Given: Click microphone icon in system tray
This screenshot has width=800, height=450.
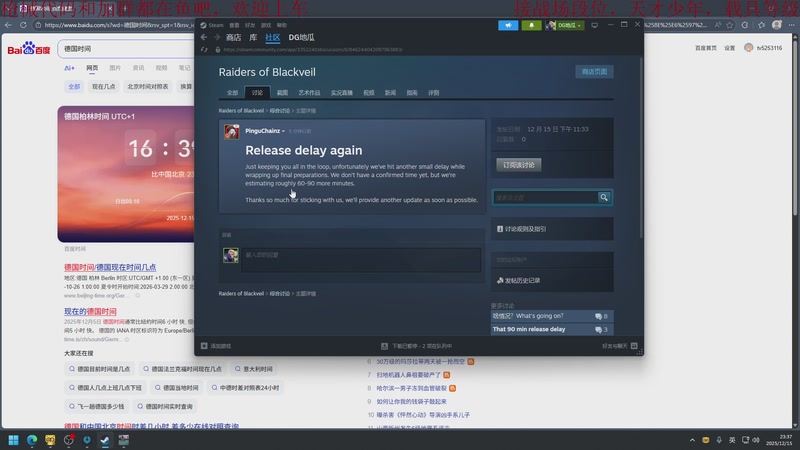Looking at the screenshot, I should coord(719,440).
